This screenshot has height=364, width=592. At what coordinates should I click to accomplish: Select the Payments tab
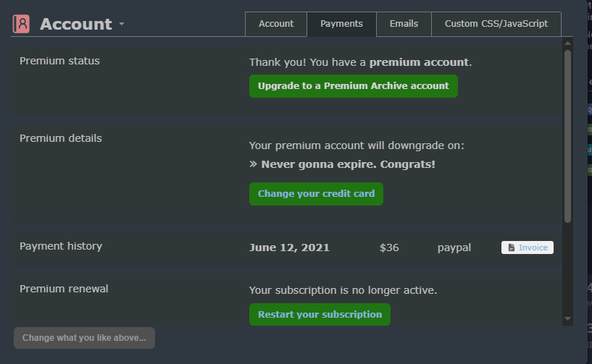(341, 24)
